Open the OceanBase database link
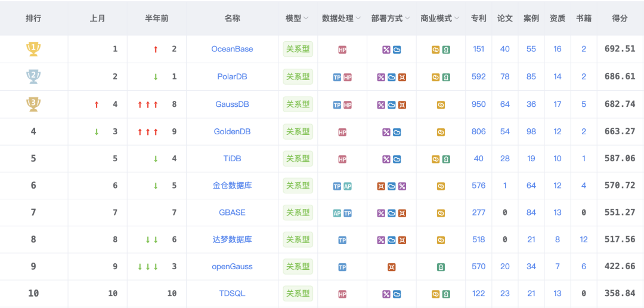Viewport: 644px width, 308px height. (232, 49)
